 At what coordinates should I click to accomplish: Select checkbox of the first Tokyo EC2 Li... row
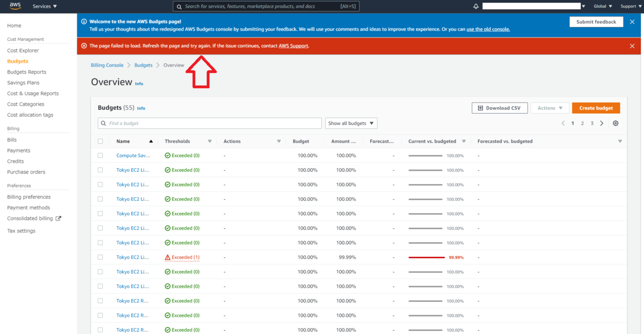pyautogui.click(x=100, y=170)
